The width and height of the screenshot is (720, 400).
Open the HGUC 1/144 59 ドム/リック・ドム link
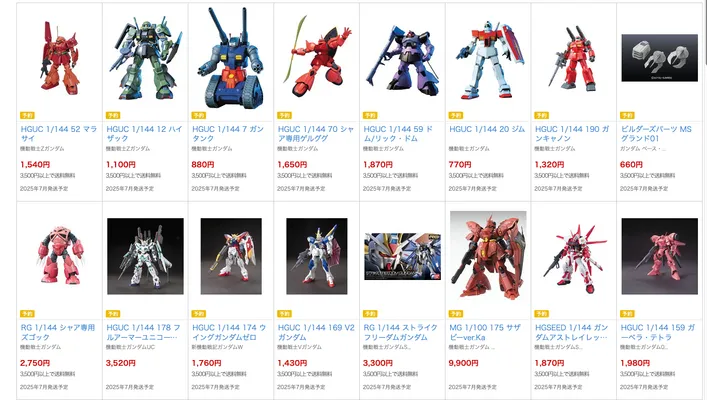[x=398, y=134]
